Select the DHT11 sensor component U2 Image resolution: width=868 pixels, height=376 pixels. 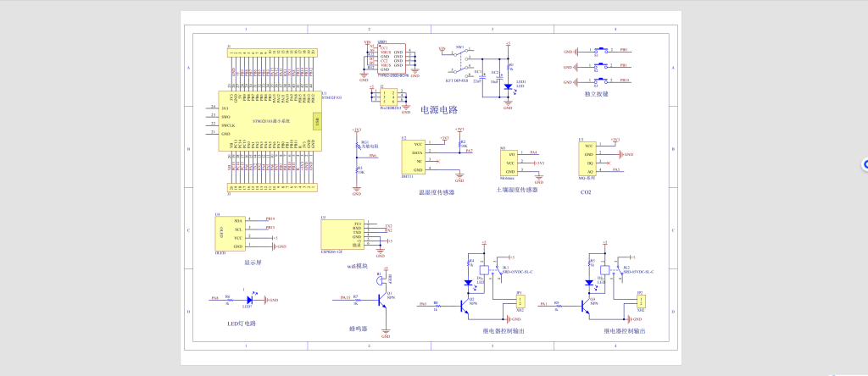[413, 158]
